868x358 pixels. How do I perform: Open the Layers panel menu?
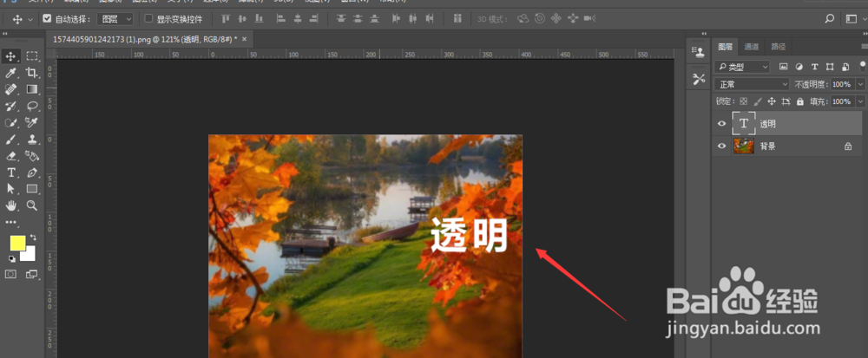click(x=865, y=47)
